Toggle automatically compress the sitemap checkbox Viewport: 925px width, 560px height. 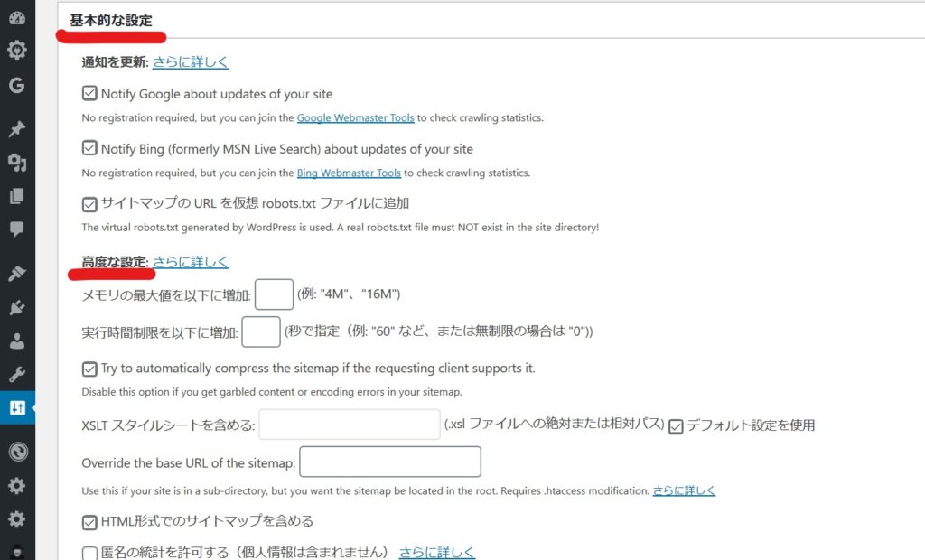tap(89, 369)
